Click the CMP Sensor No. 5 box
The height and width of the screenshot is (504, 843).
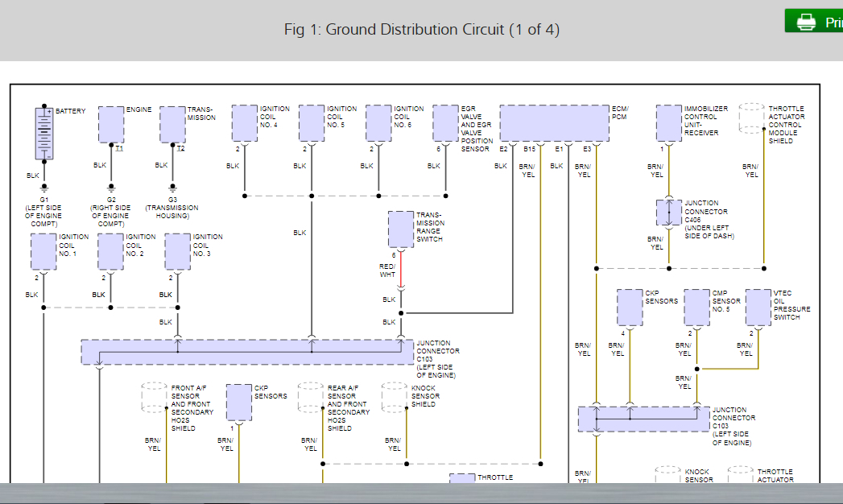[696, 308]
